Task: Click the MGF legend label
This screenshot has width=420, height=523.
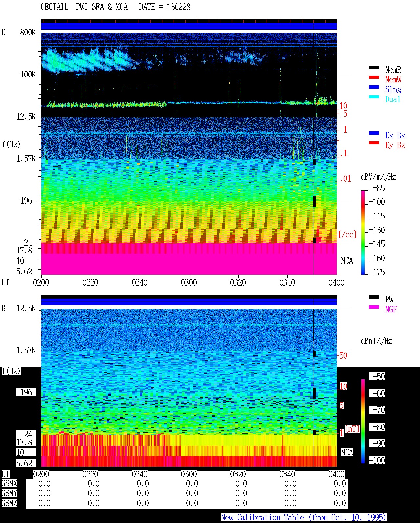Action: click(x=391, y=309)
